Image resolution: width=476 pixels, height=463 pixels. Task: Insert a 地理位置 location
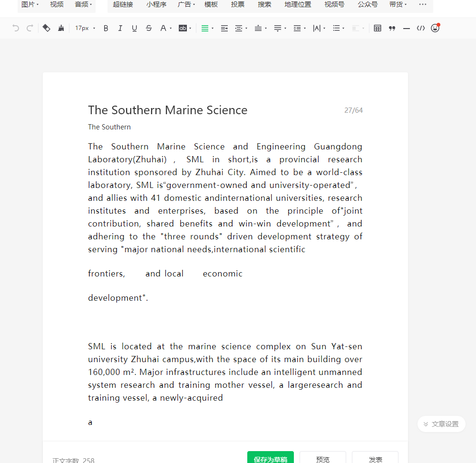tap(298, 4)
